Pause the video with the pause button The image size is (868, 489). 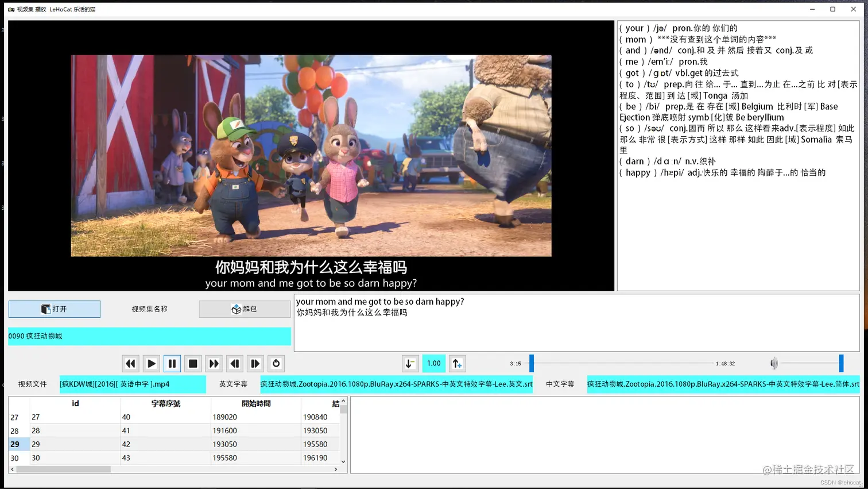pos(172,363)
